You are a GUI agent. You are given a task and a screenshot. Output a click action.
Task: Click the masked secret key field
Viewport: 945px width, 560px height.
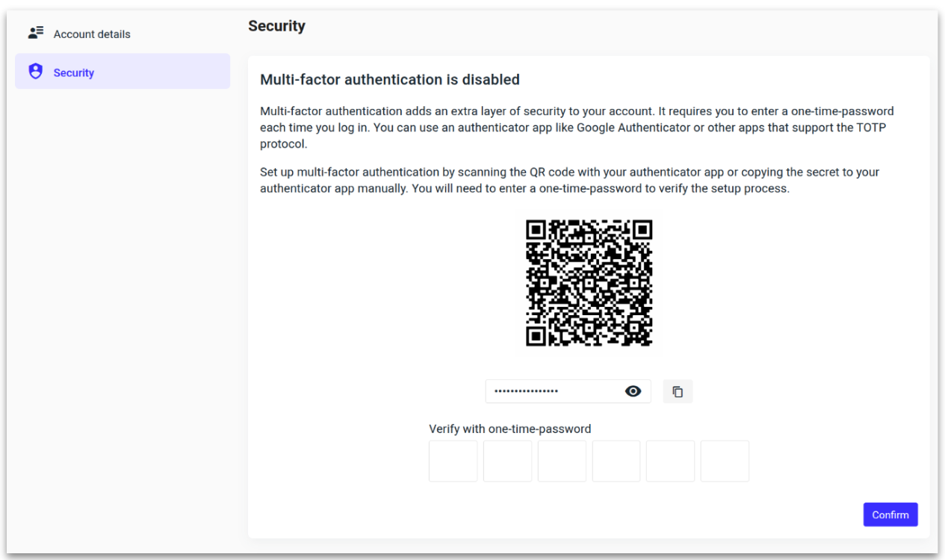click(553, 391)
